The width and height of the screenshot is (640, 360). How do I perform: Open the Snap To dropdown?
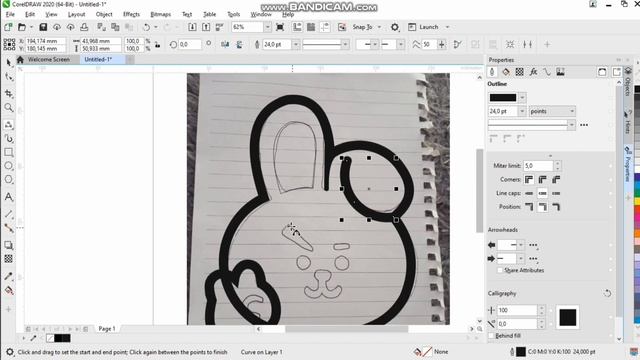pos(379,27)
